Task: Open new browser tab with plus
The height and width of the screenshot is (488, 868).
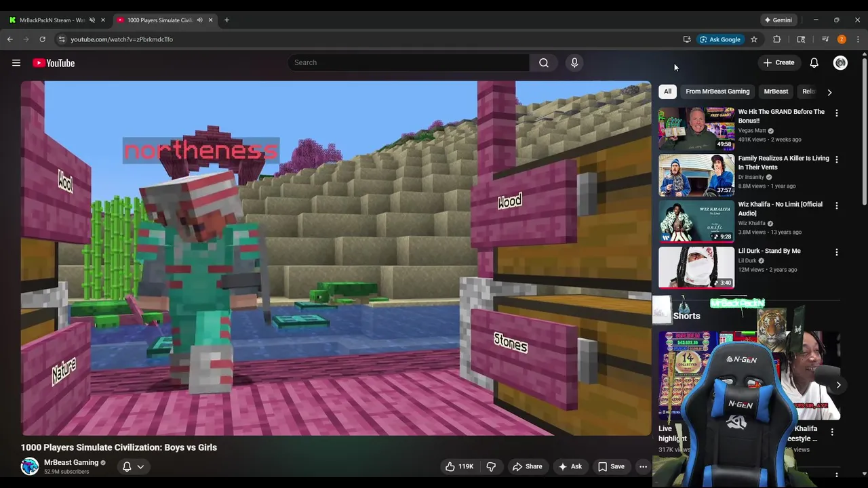Action: [x=226, y=20]
